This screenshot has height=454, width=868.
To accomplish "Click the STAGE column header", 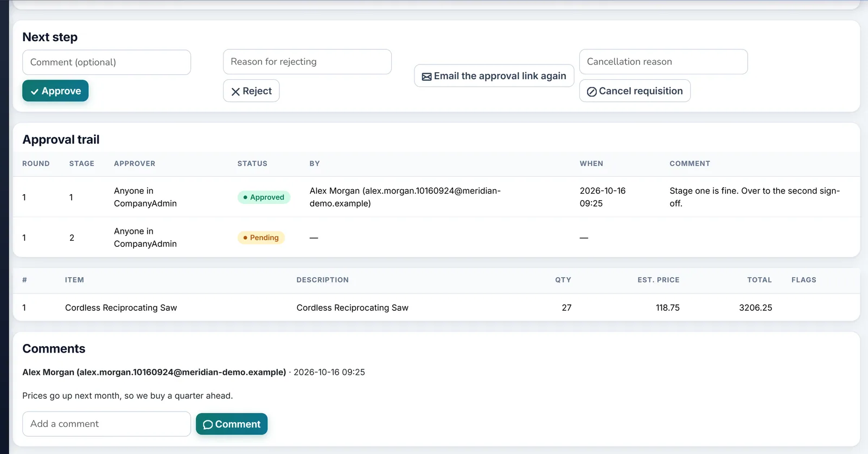I will point(82,164).
